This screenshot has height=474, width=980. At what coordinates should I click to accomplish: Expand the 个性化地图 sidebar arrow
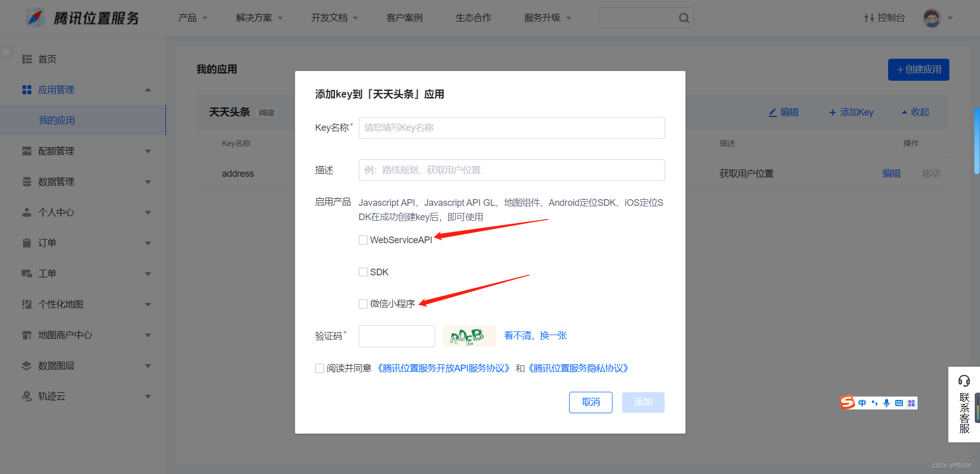point(148,304)
